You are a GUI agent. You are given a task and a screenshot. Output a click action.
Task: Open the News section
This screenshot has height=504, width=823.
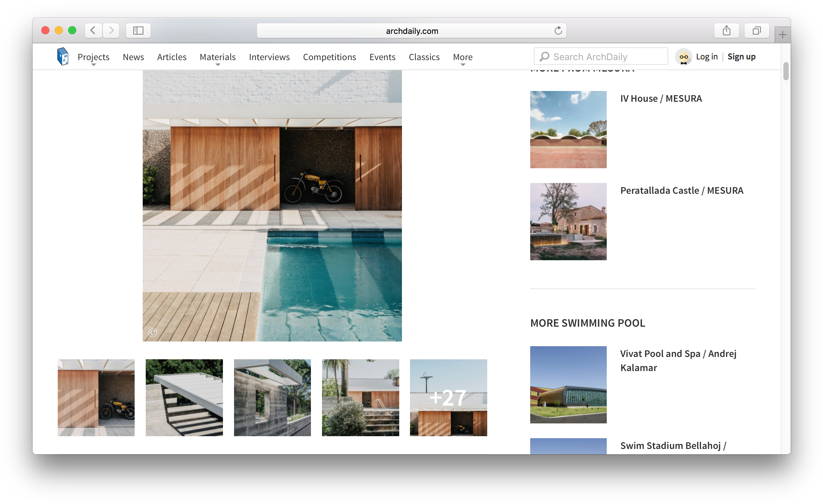pyautogui.click(x=133, y=57)
